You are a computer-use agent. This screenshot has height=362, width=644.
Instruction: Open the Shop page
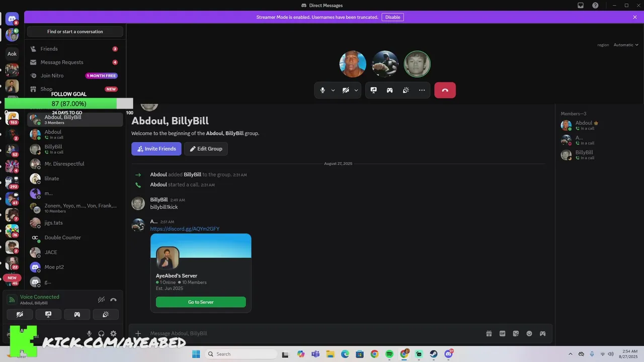pyautogui.click(x=75, y=89)
